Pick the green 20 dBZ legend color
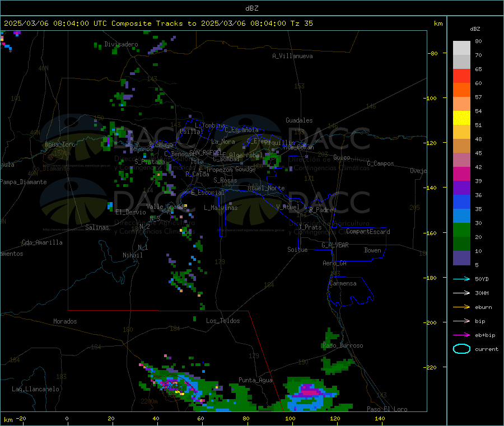 (x=461, y=230)
